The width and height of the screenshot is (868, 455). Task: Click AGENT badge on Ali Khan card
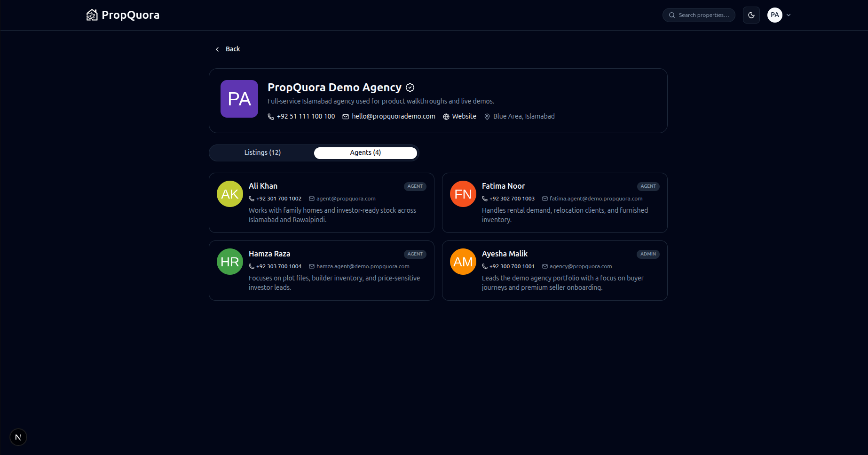pos(415,186)
